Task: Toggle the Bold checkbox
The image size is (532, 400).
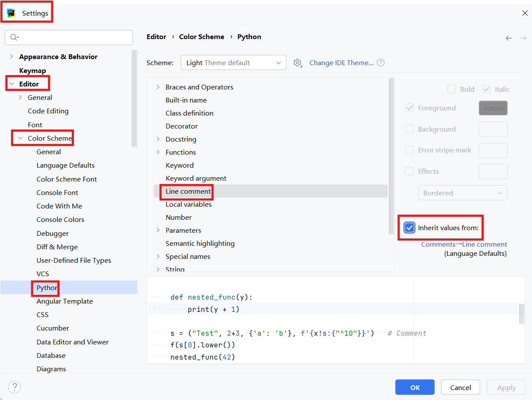Action: coord(452,89)
